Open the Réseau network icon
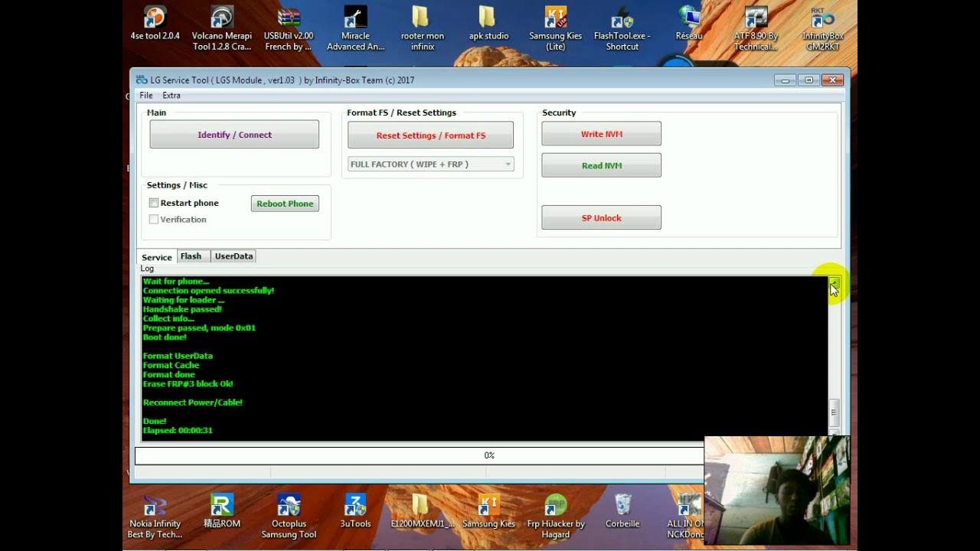The width and height of the screenshot is (980, 551). click(x=689, y=24)
